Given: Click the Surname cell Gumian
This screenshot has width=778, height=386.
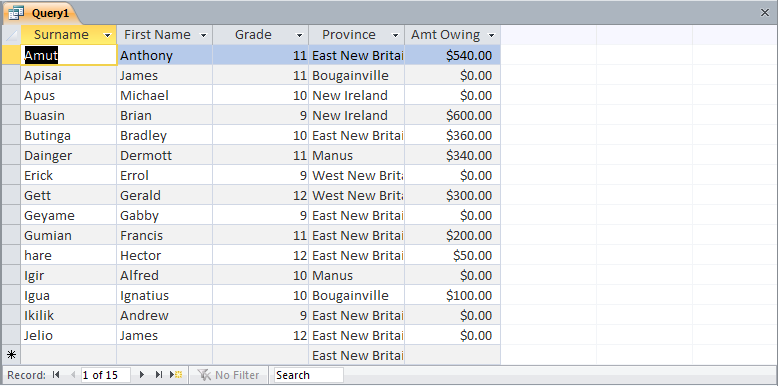Looking at the screenshot, I should pos(69,235).
